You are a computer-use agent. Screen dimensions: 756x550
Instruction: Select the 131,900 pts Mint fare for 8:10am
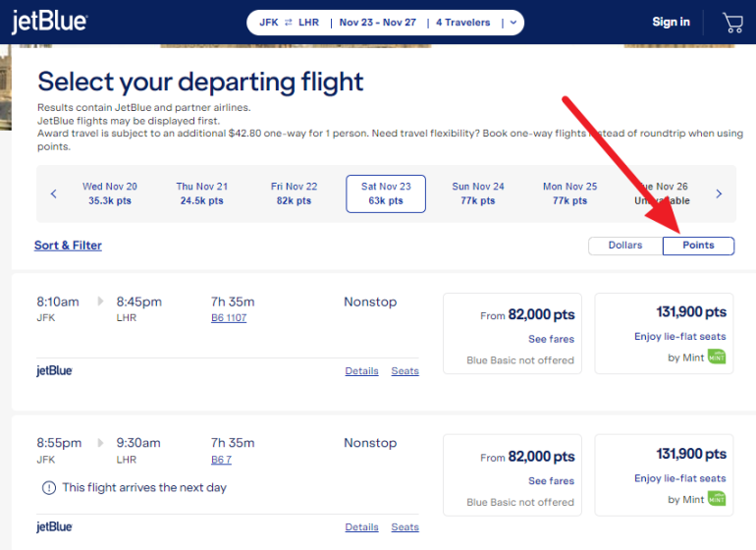click(x=664, y=334)
